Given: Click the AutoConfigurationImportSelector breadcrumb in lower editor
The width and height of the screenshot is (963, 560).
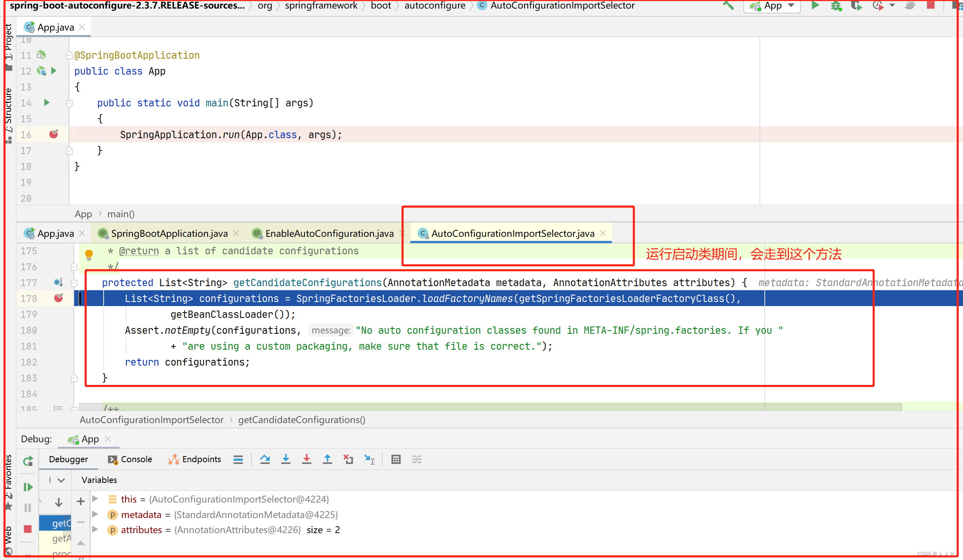Looking at the screenshot, I should click(x=152, y=420).
